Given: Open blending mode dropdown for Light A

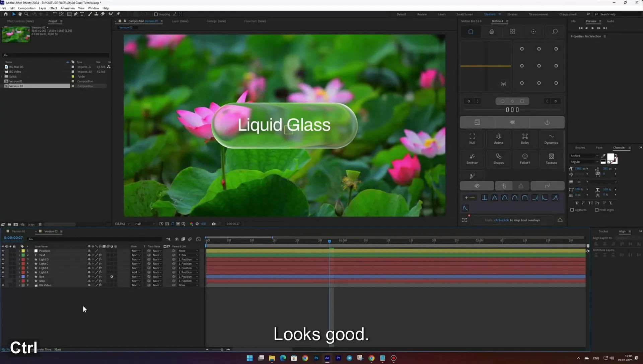Looking at the screenshot, I should click(136, 272).
